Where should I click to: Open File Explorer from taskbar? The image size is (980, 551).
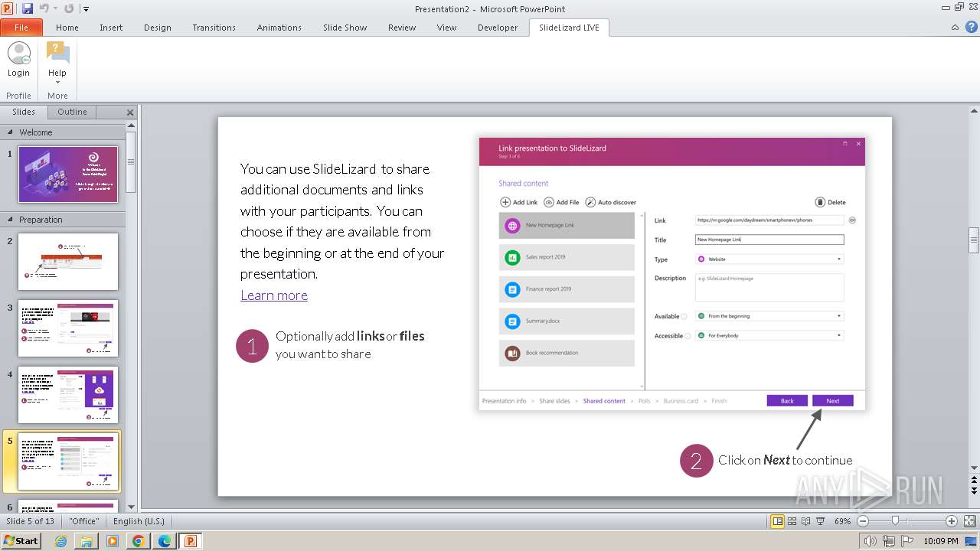pyautogui.click(x=87, y=541)
